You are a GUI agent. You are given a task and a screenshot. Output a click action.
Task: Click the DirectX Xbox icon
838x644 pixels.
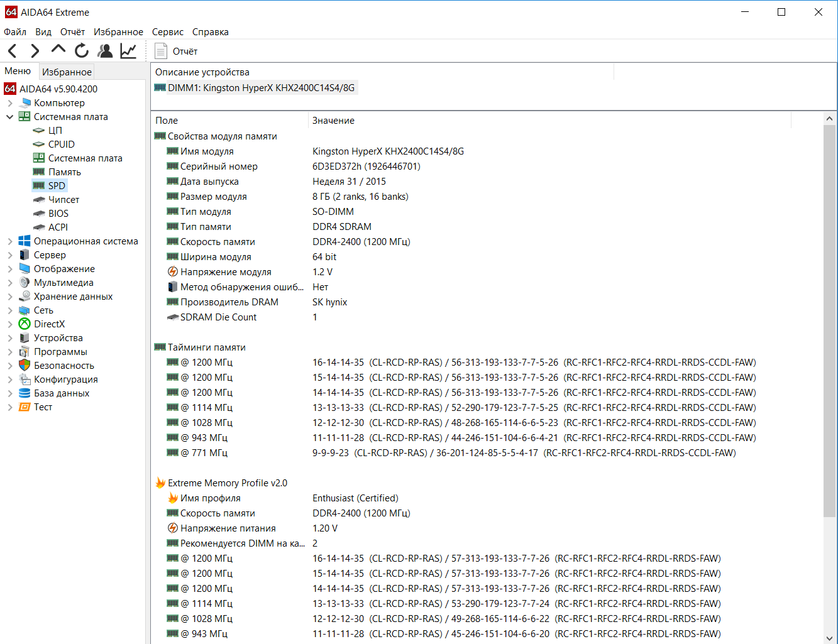[25, 324]
